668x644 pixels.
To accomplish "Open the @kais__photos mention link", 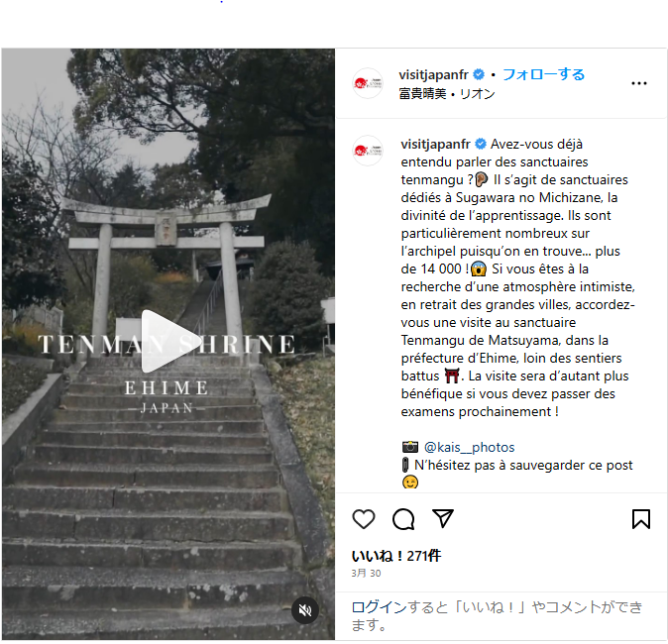I will [469, 447].
